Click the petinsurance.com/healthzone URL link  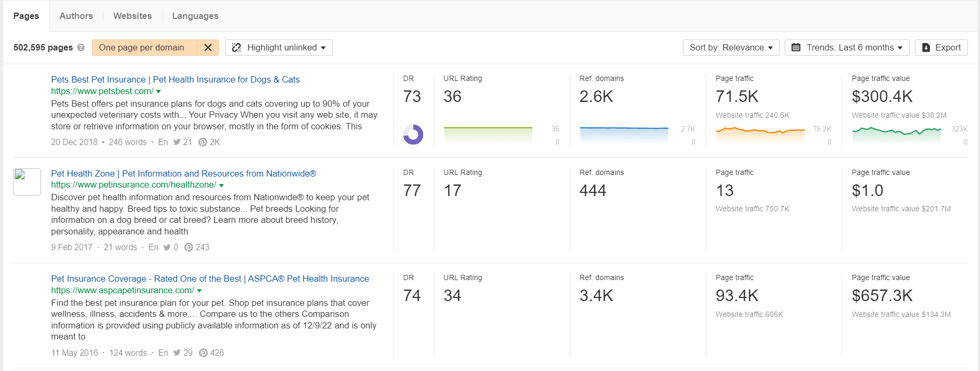click(x=133, y=184)
